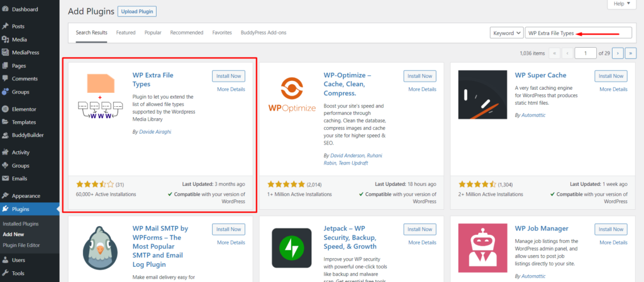Viewport: 644px width, 282px height.
Task: Click the '60,000+ Active Installations' text
Action: [x=106, y=194]
